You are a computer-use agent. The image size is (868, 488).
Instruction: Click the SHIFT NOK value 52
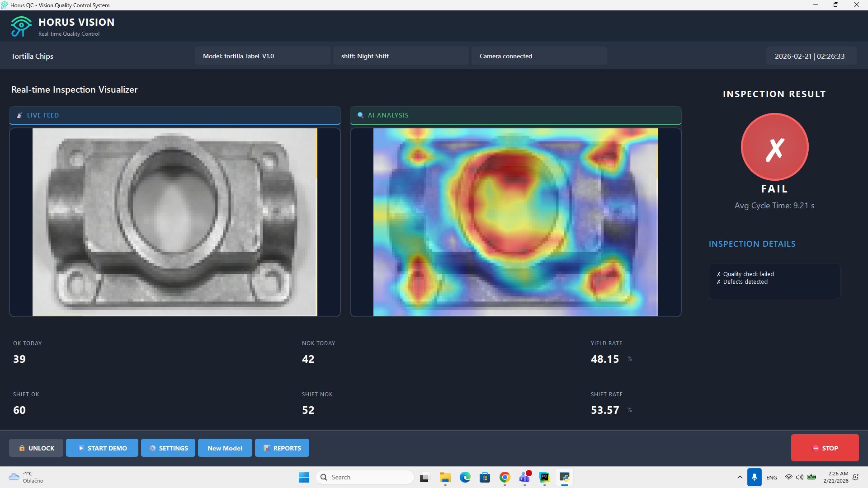coord(308,410)
